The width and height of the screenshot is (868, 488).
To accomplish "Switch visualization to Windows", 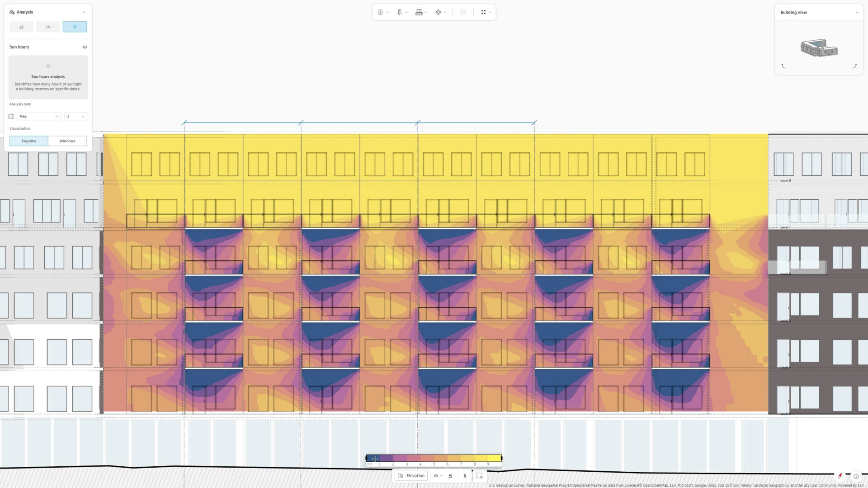I will (67, 141).
